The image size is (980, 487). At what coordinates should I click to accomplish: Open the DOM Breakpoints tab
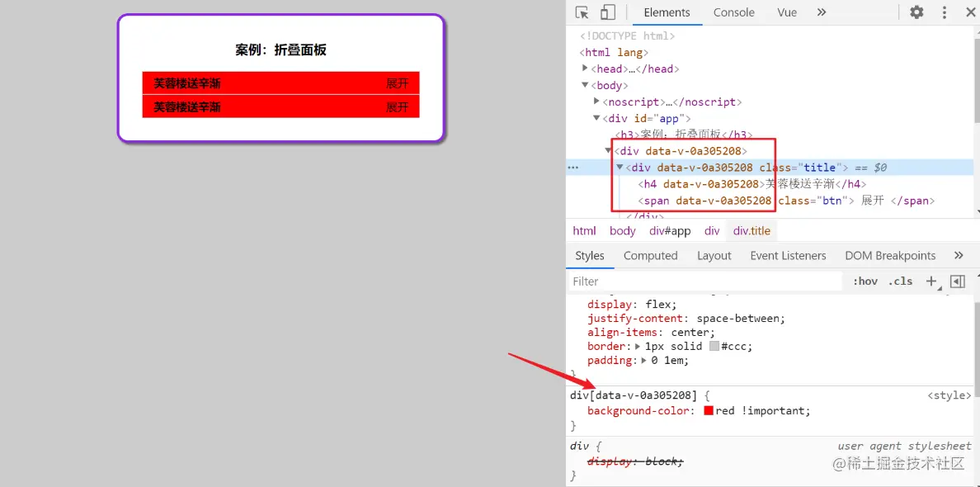pyautogui.click(x=890, y=256)
